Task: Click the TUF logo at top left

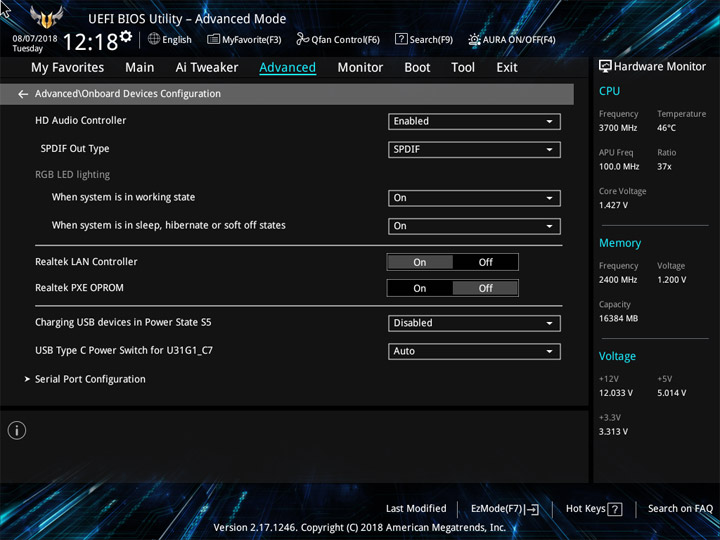Action: [x=46, y=17]
